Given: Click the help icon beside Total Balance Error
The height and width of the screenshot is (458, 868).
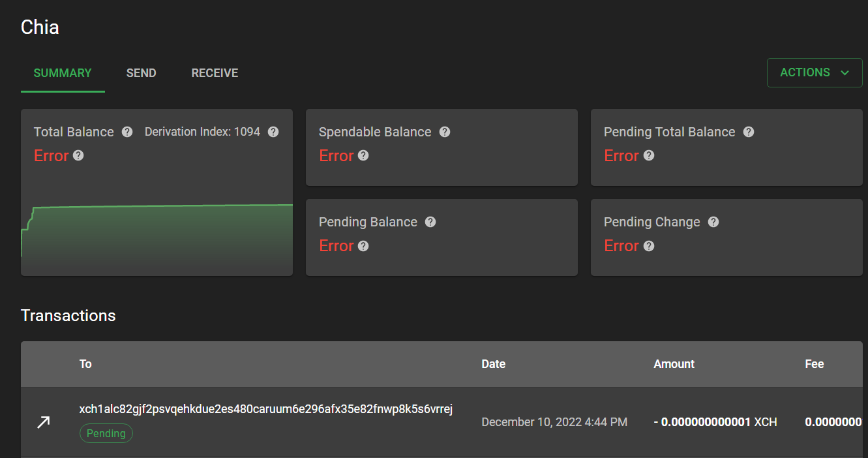Looking at the screenshot, I should click(78, 155).
